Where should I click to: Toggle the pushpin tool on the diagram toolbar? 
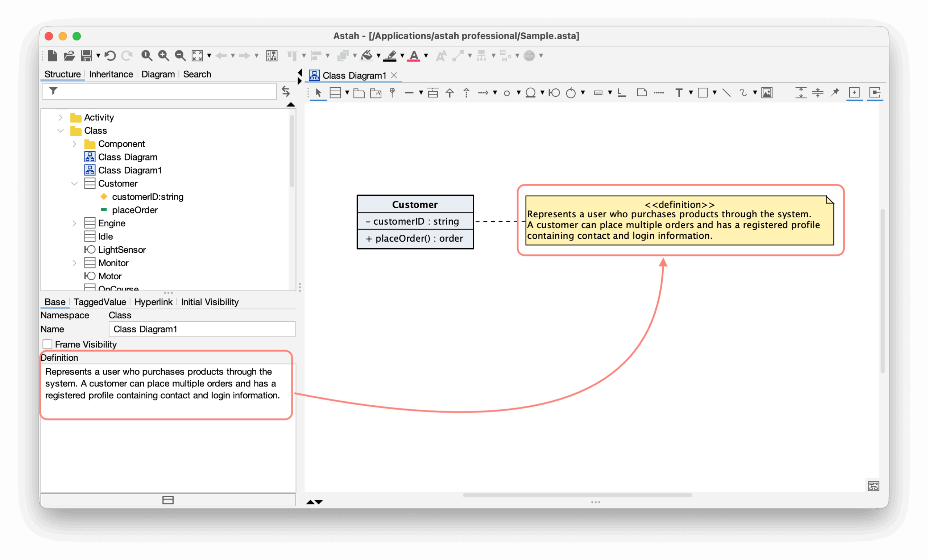tap(835, 93)
